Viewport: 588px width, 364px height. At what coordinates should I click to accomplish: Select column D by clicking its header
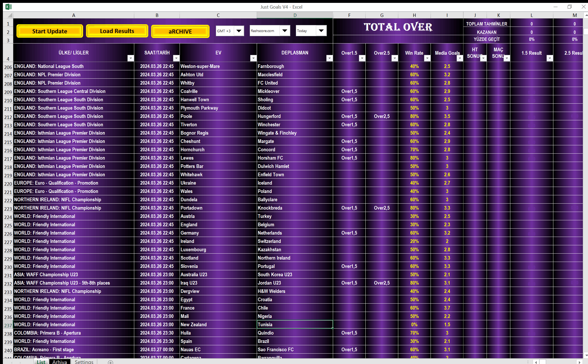point(295,15)
